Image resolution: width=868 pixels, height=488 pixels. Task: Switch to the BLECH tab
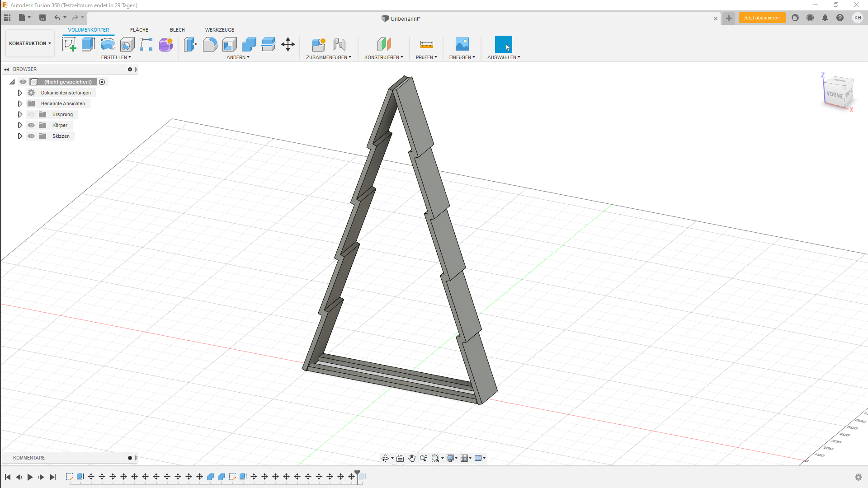(x=177, y=30)
